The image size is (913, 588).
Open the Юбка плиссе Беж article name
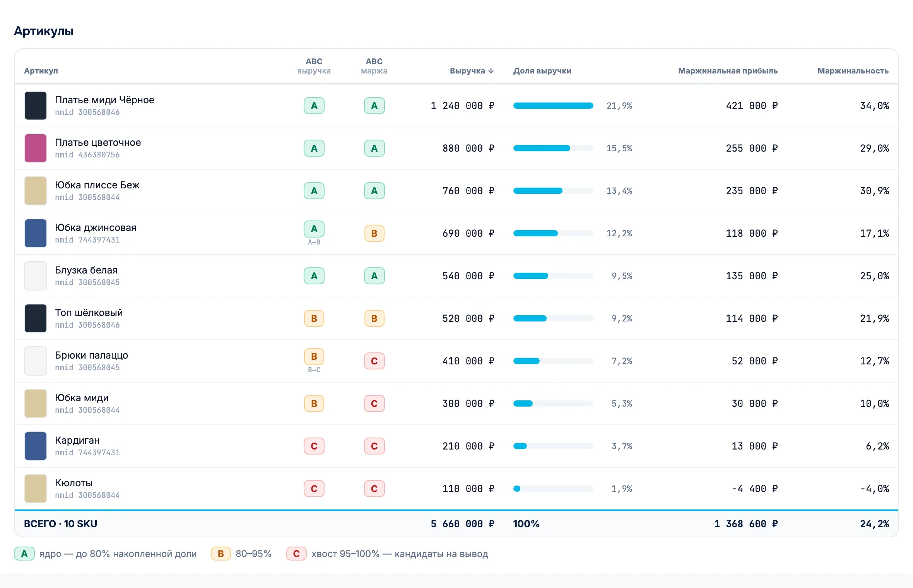click(97, 185)
